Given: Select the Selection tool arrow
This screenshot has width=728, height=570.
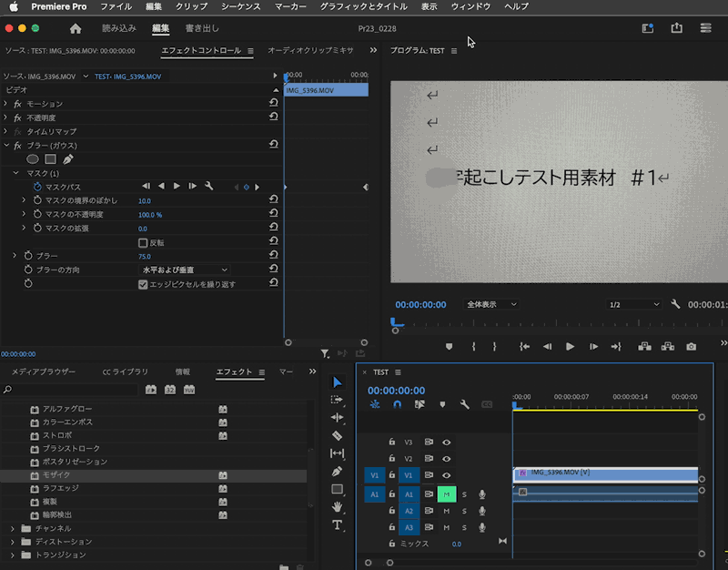Looking at the screenshot, I should tap(337, 382).
